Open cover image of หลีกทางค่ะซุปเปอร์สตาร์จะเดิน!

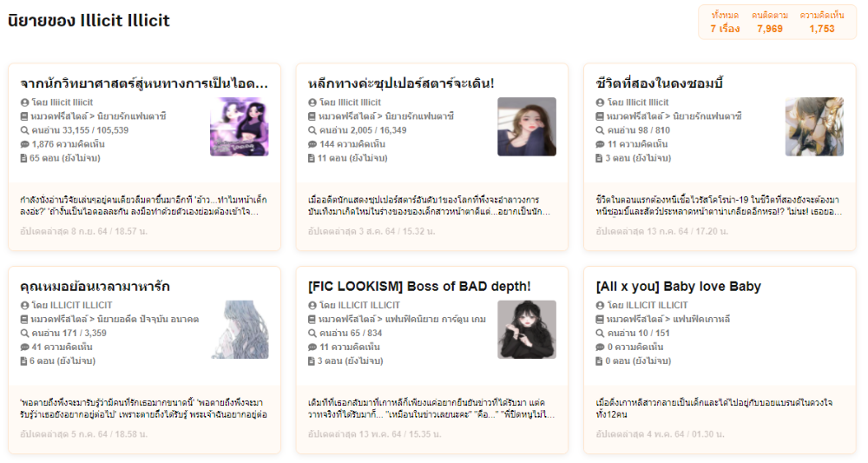527,127
